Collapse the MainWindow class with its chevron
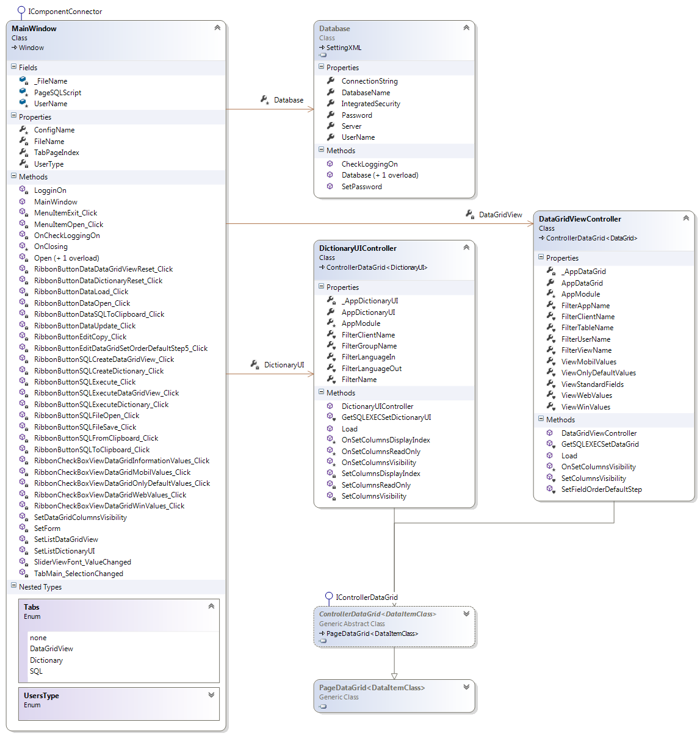The height and width of the screenshot is (736, 700). tap(217, 27)
